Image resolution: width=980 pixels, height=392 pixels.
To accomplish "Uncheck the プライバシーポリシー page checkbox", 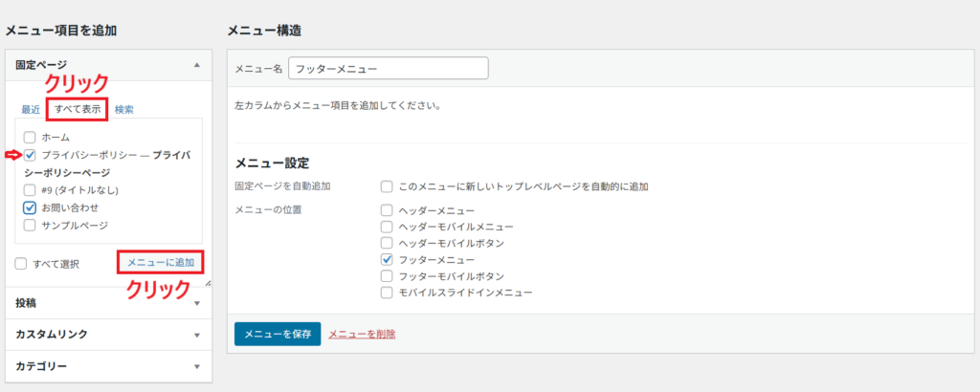I will point(31,155).
